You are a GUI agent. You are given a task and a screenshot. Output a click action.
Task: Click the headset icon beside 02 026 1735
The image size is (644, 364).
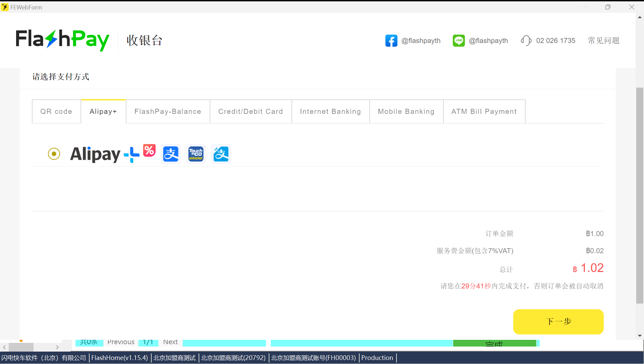[x=526, y=40]
